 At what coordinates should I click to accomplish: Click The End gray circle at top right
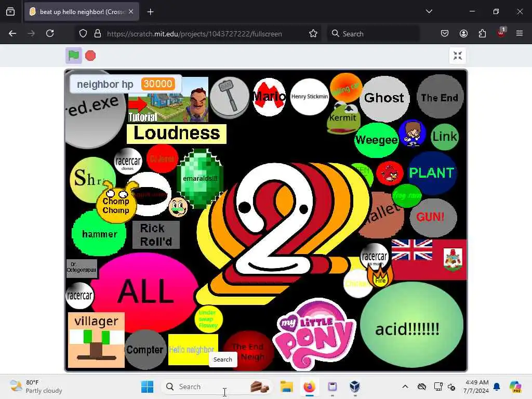tap(440, 97)
